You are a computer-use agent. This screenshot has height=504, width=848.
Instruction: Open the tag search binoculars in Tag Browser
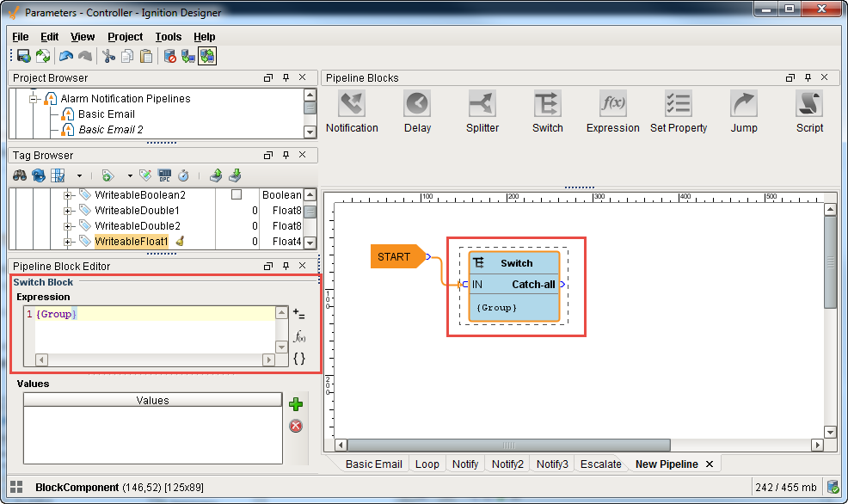[19, 175]
